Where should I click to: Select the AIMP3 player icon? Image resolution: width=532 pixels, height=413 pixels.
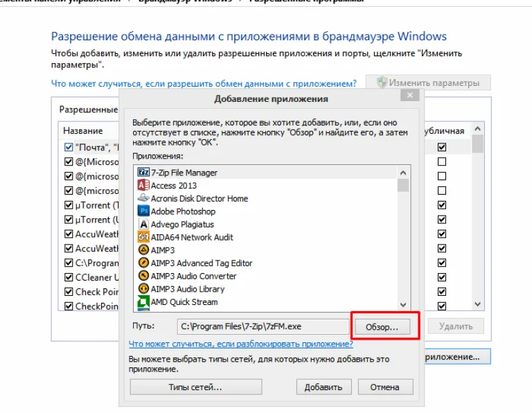143,249
